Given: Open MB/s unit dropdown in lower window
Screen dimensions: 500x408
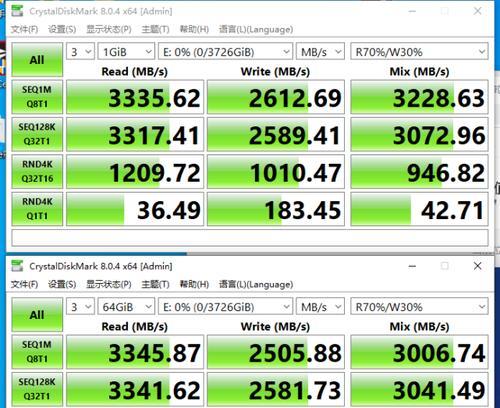Looking at the screenshot, I should [x=320, y=307].
